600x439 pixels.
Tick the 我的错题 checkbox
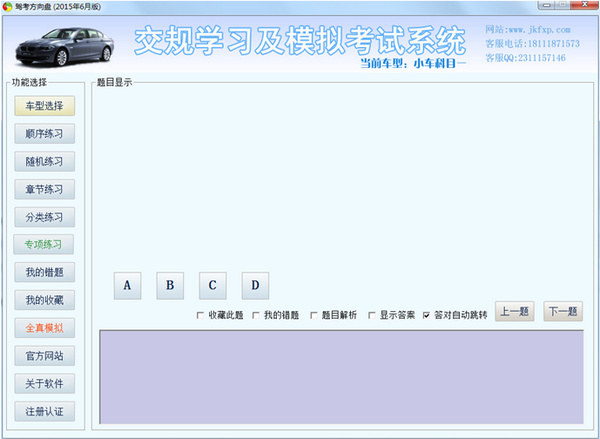click(x=256, y=315)
